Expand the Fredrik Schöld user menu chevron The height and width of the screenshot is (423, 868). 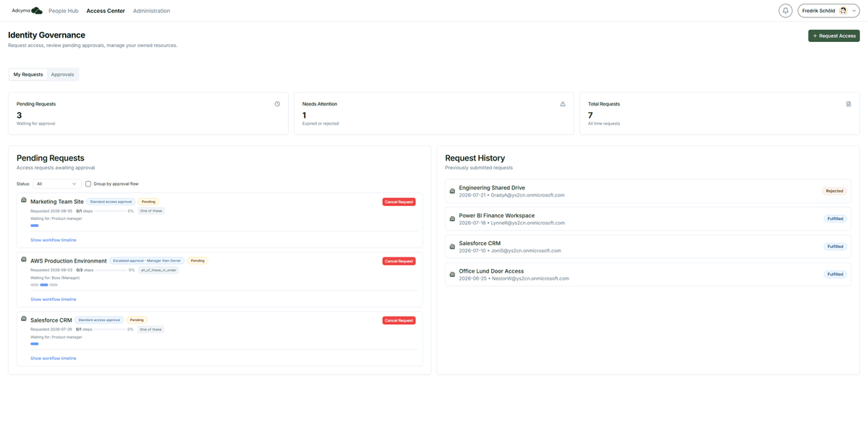854,11
